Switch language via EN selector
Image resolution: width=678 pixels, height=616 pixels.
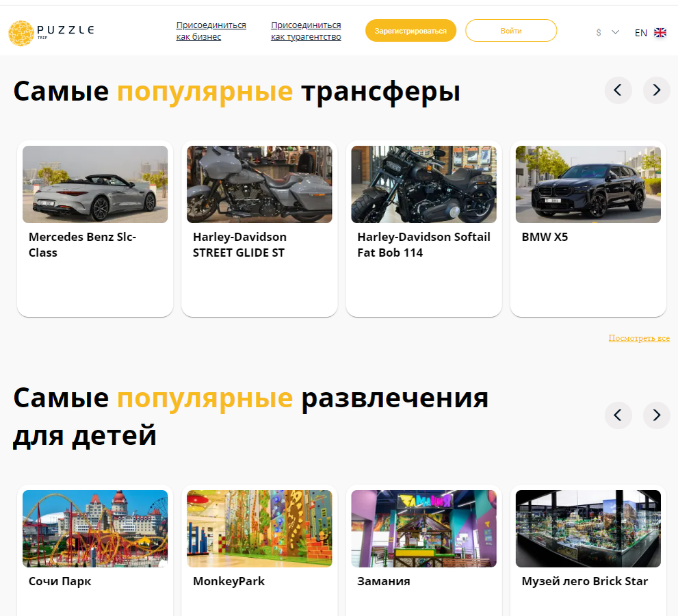tap(641, 33)
